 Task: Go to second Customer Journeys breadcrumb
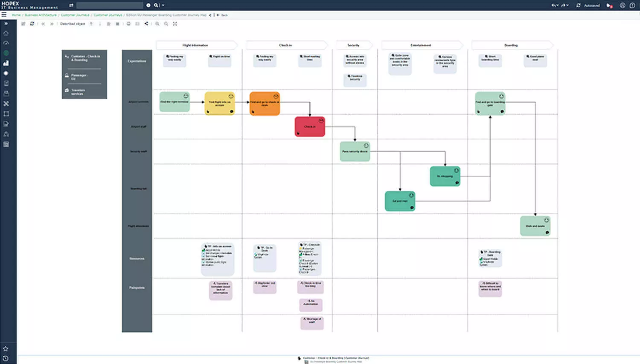pyautogui.click(x=108, y=15)
